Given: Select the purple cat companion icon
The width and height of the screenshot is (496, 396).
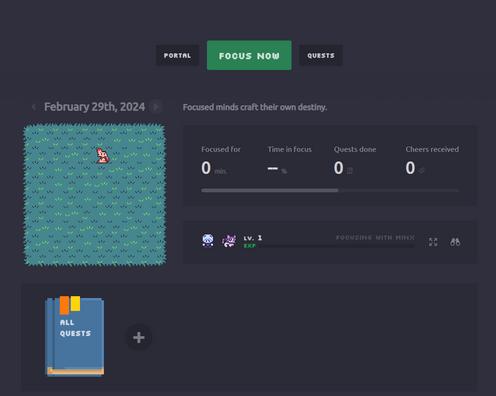Looking at the screenshot, I should 229,241.
